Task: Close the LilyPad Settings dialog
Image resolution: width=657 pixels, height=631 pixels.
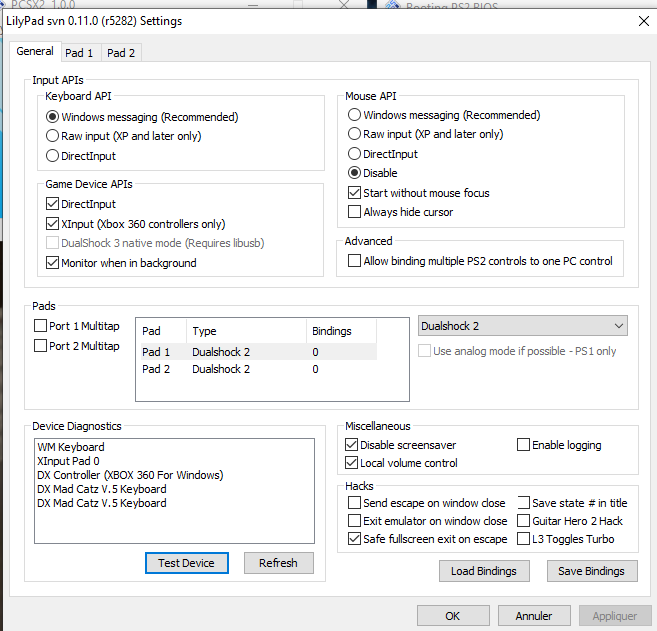Action: (x=642, y=21)
